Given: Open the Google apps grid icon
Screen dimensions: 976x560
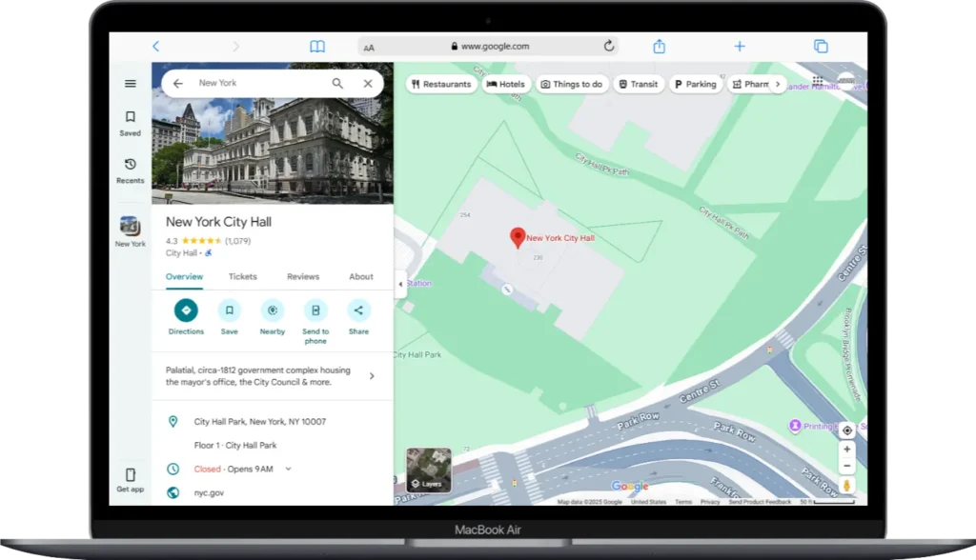Looking at the screenshot, I should coord(817,81).
